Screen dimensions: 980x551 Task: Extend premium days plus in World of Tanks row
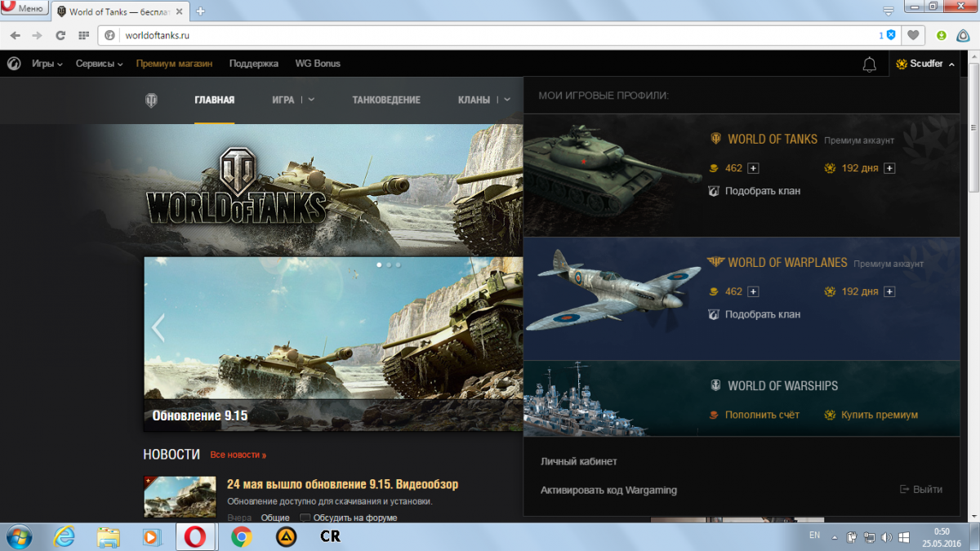[x=889, y=168]
